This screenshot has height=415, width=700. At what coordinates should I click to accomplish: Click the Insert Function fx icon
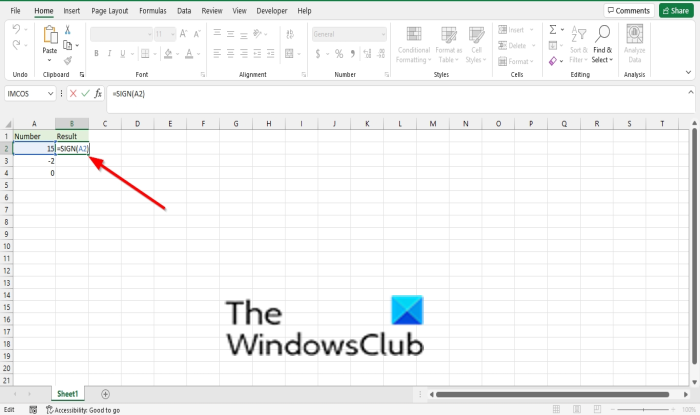coord(98,93)
